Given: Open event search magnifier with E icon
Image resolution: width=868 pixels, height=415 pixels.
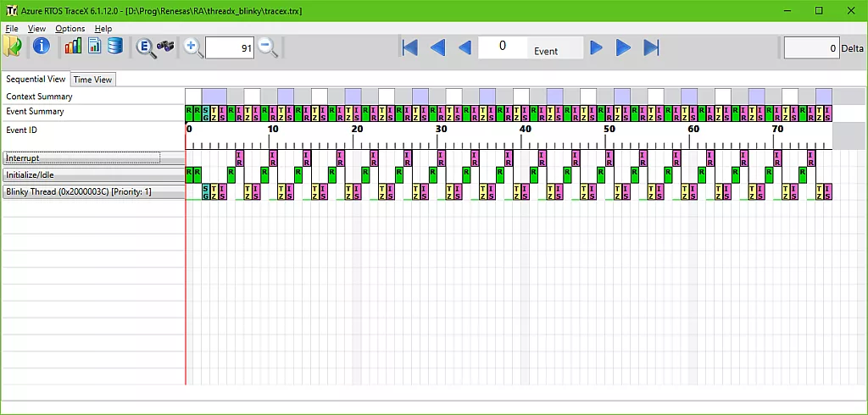Looking at the screenshot, I should tap(145, 47).
